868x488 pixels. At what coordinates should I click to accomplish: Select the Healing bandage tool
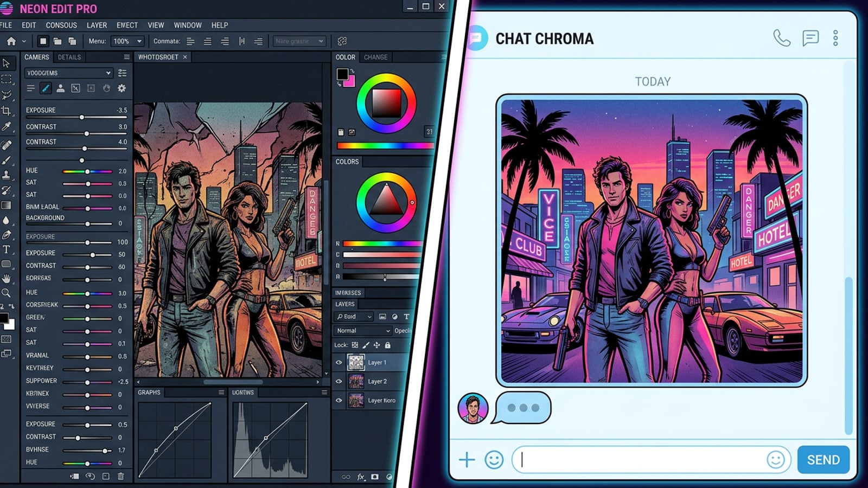[7, 145]
